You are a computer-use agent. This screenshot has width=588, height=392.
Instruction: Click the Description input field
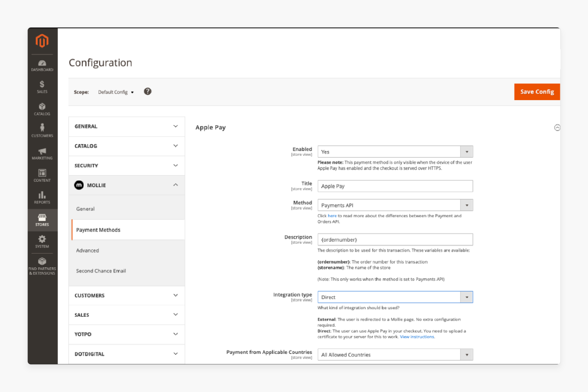click(x=395, y=240)
